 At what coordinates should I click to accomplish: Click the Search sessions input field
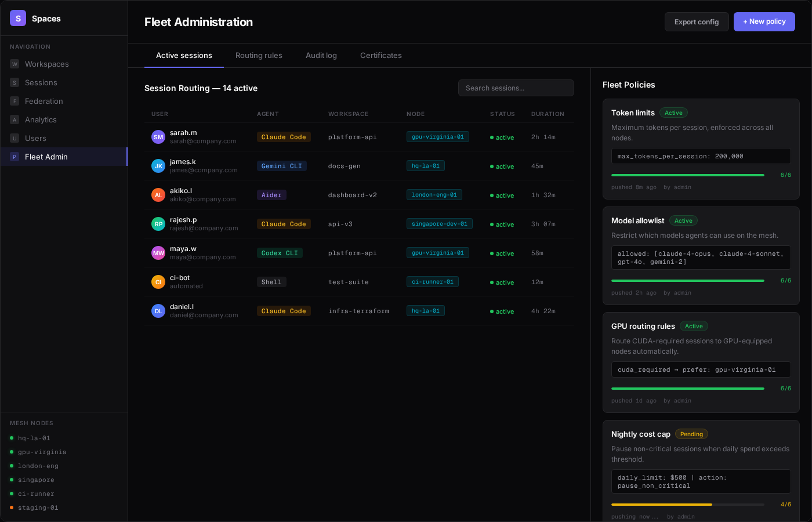point(516,88)
